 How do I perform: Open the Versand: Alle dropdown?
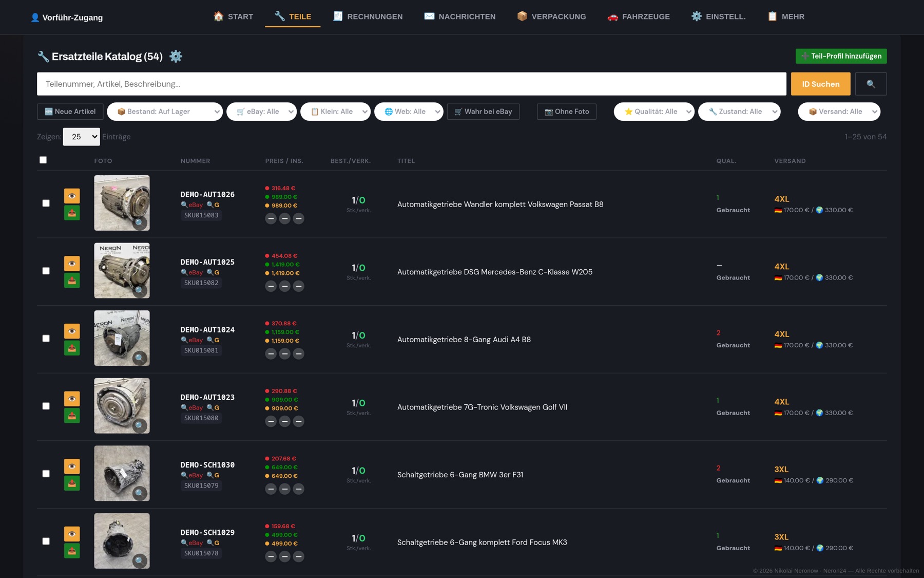(839, 111)
